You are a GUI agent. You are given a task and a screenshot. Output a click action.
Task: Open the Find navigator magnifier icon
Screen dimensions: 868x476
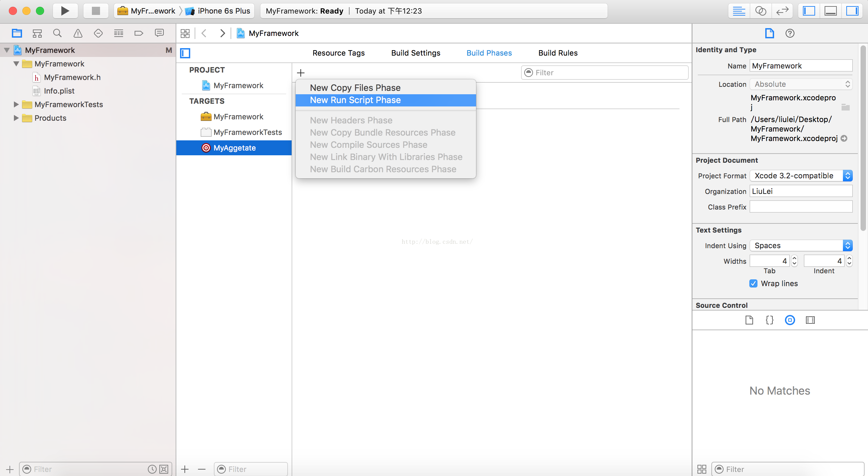57,33
